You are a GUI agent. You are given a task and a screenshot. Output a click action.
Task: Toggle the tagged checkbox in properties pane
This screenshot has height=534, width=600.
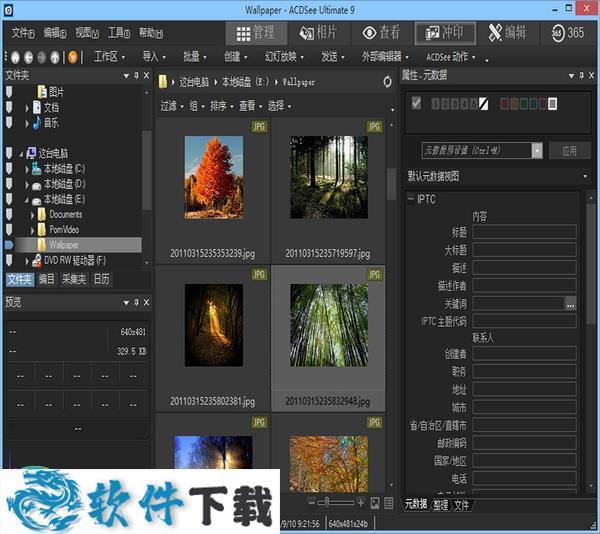tap(416, 103)
